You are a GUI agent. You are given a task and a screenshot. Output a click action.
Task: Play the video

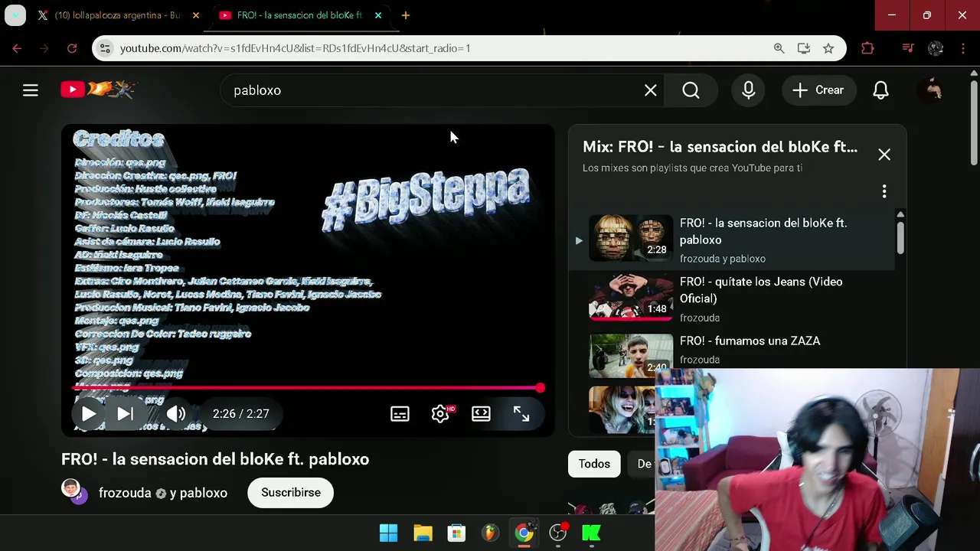(x=89, y=414)
